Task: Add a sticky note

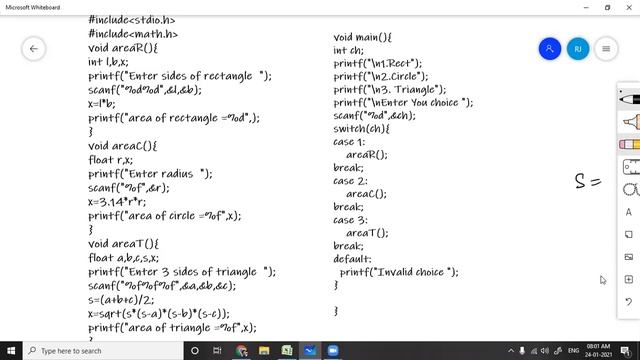Action: pyautogui.click(x=629, y=234)
